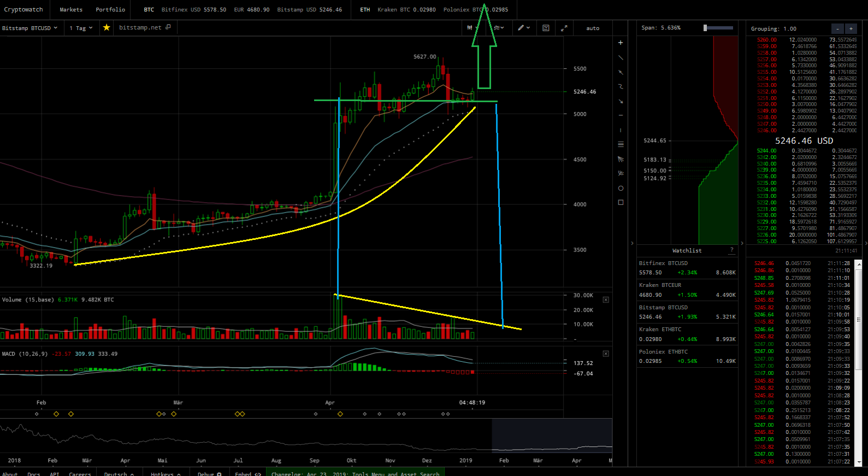Viewport: 868px width, 476px height.
Task: Open the Watchlist help question mark
Action: [x=732, y=250]
